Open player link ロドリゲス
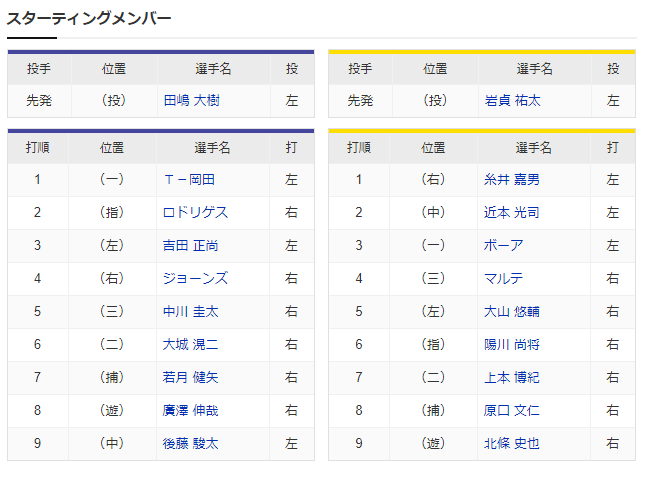The image size is (647, 481). click(x=195, y=213)
